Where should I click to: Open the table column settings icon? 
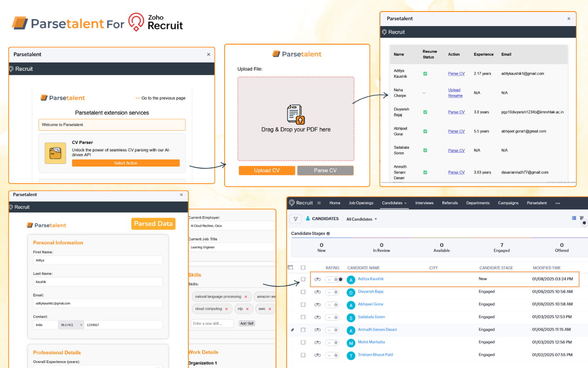point(290,267)
